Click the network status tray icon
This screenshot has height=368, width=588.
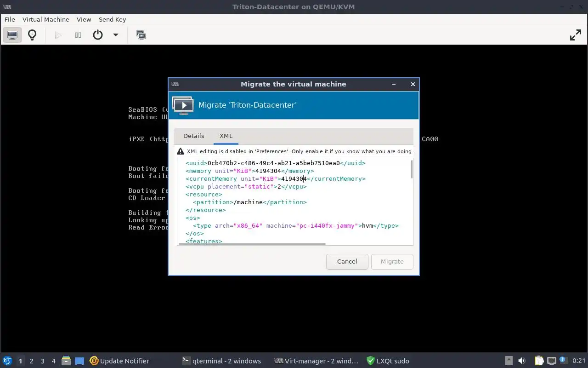(551, 361)
